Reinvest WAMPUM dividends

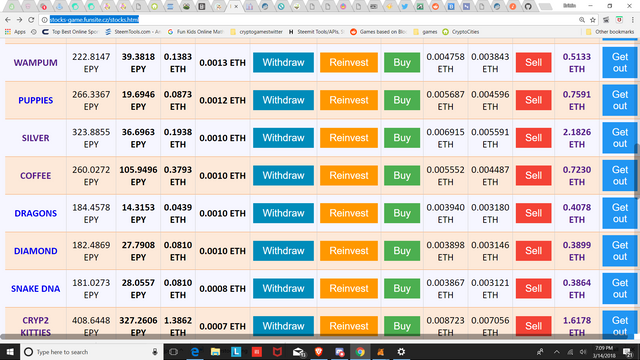349,62
